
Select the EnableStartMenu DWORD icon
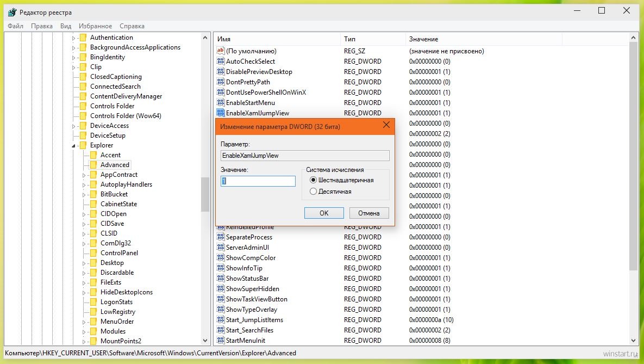point(221,102)
